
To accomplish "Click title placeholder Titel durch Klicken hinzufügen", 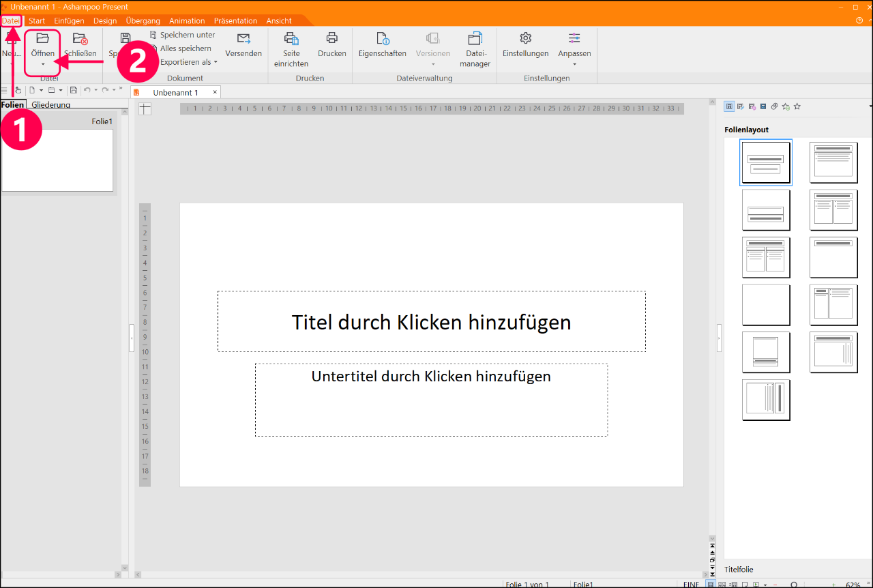I will [432, 322].
